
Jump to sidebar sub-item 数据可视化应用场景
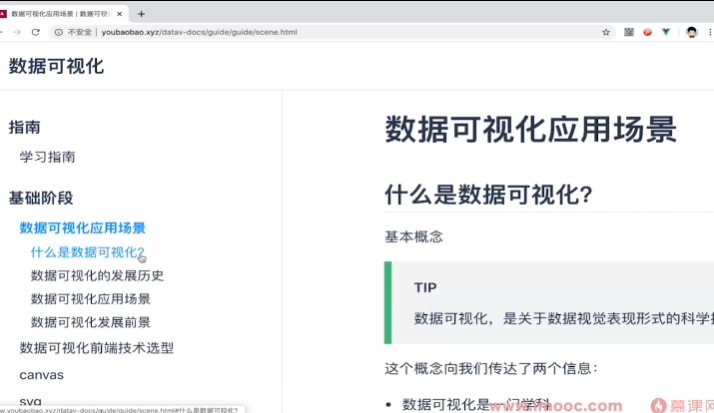click(x=91, y=299)
